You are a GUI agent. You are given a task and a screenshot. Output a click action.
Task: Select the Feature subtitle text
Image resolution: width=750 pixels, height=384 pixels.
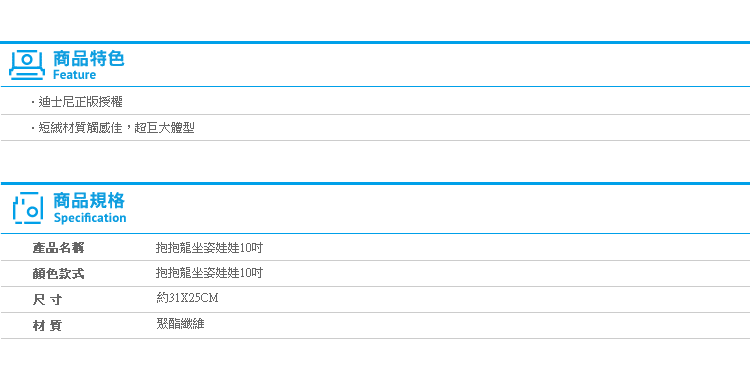coord(74,75)
